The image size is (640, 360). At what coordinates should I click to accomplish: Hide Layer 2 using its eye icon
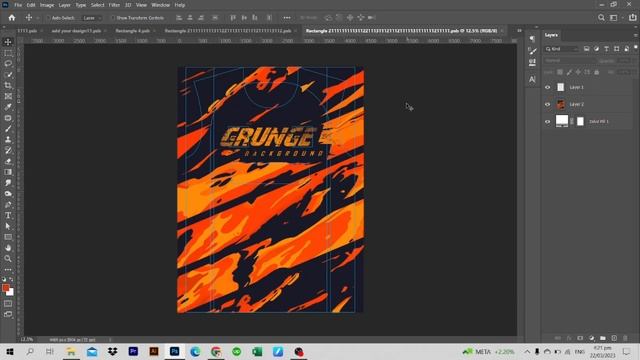[547, 104]
